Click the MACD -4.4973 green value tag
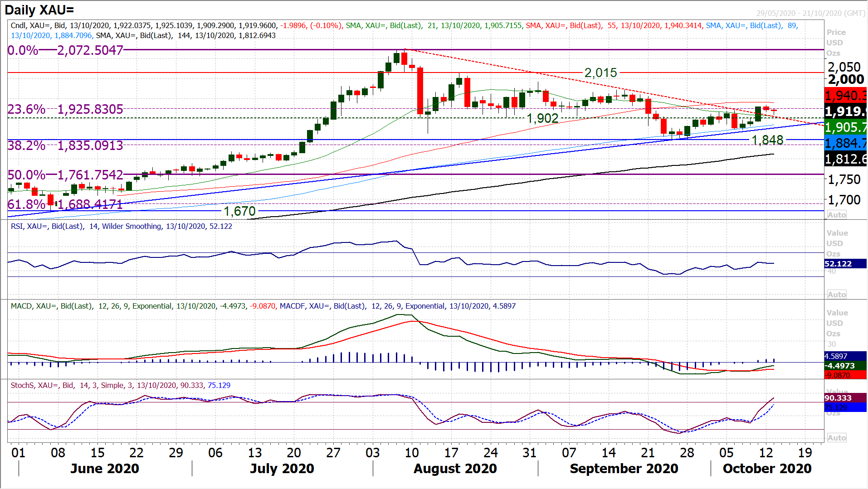868x489 pixels. (845, 366)
